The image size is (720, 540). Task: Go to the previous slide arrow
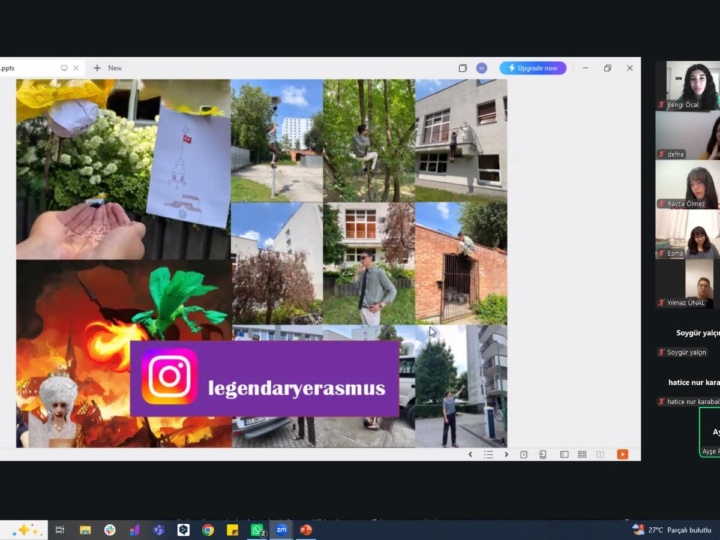(x=470, y=454)
